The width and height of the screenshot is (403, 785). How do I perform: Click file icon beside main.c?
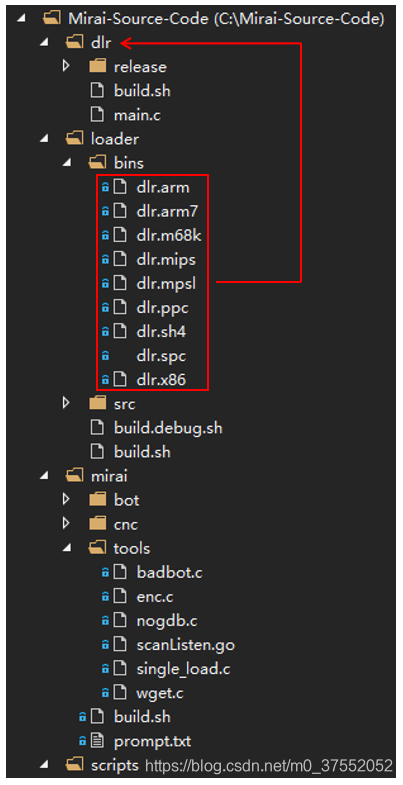(97, 115)
